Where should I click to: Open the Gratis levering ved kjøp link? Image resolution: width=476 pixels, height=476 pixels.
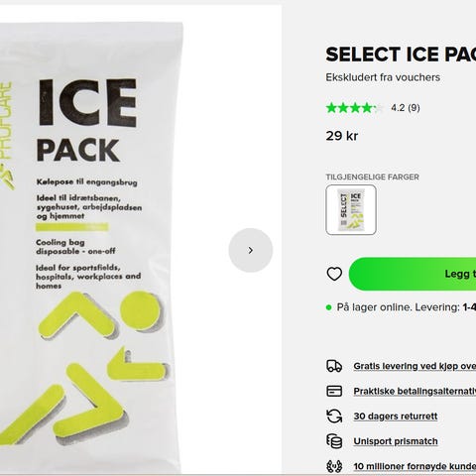[x=415, y=366]
